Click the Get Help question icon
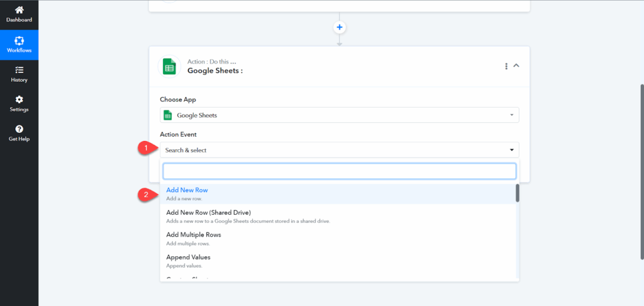The width and height of the screenshot is (644, 306). [x=19, y=129]
